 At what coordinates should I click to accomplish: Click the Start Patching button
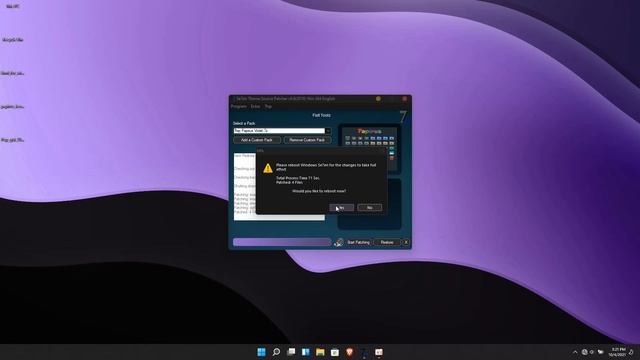(358, 242)
